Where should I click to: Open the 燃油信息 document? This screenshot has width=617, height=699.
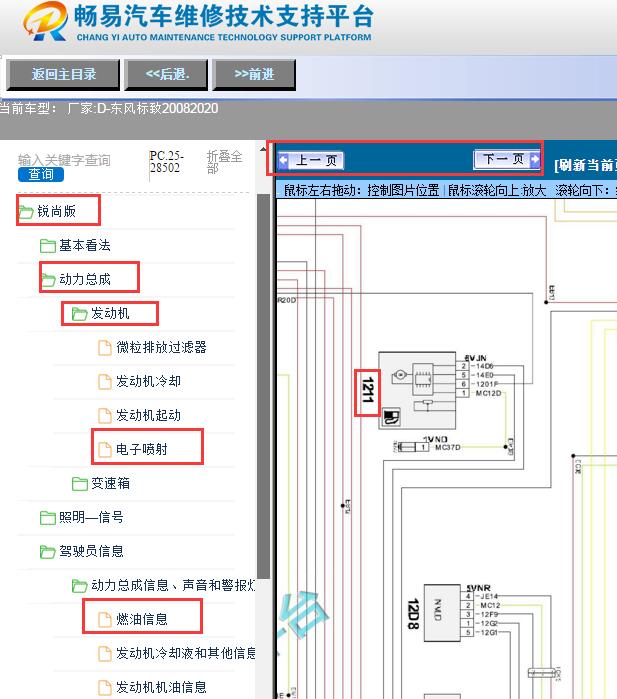click(x=142, y=619)
